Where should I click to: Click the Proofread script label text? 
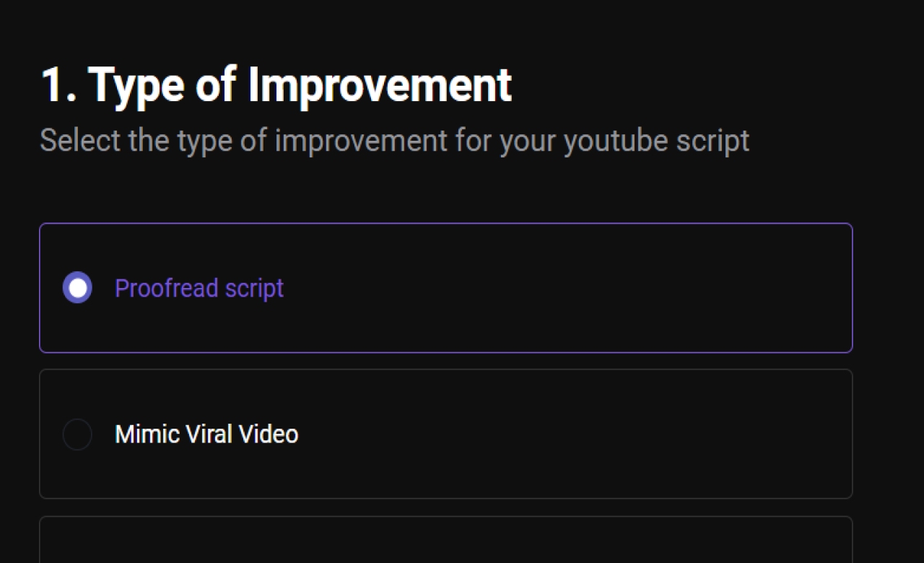coord(199,288)
